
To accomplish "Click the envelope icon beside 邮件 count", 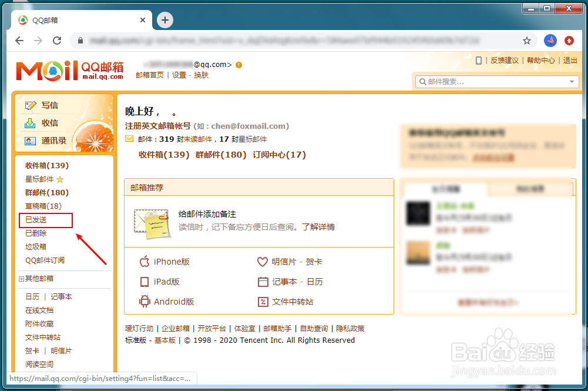I will pyautogui.click(x=129, y=139).
